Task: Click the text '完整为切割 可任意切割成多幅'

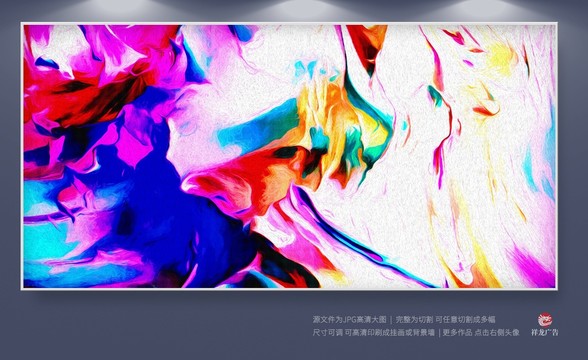Action: (446, 320)
